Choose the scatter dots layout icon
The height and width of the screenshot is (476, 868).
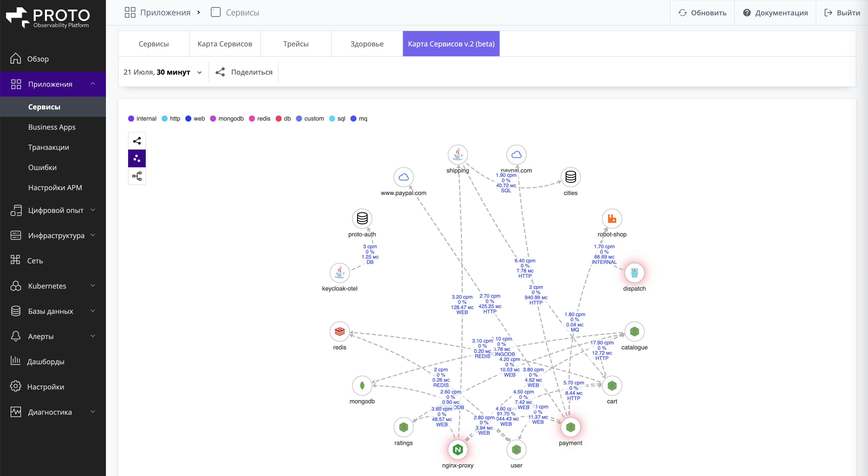tap(137, 158)
